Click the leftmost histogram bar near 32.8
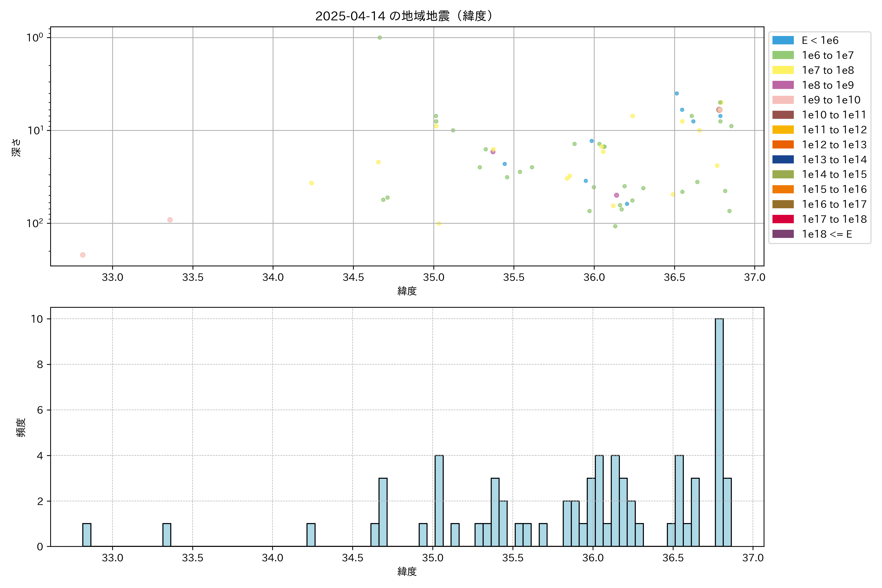Image resolution: width=882 pixels, height=588 pixels. [87, 535]
